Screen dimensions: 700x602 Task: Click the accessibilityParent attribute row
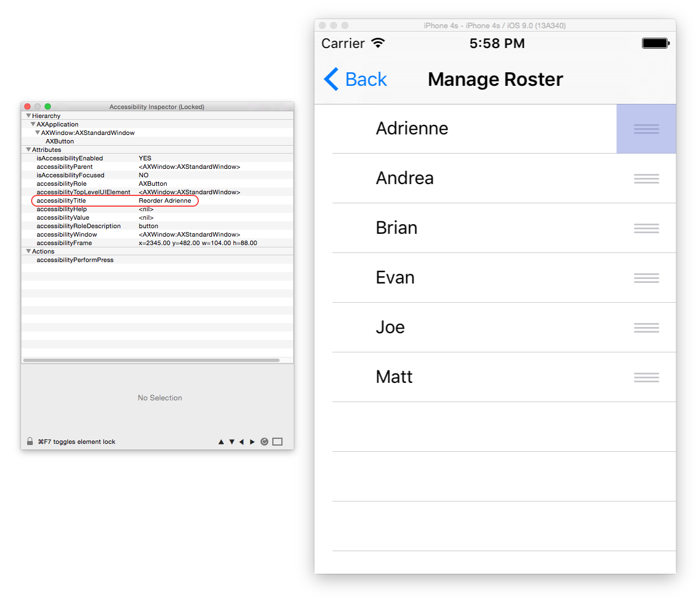[x=157, y=167]
